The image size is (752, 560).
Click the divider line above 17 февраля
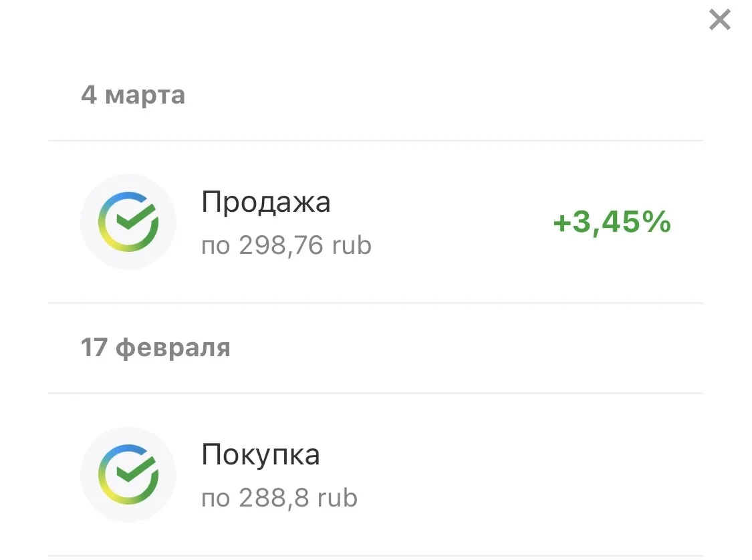coord(376,303)
